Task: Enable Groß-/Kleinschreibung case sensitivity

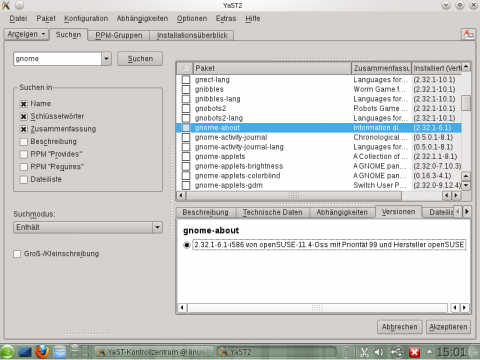Action: coord(17,254)
